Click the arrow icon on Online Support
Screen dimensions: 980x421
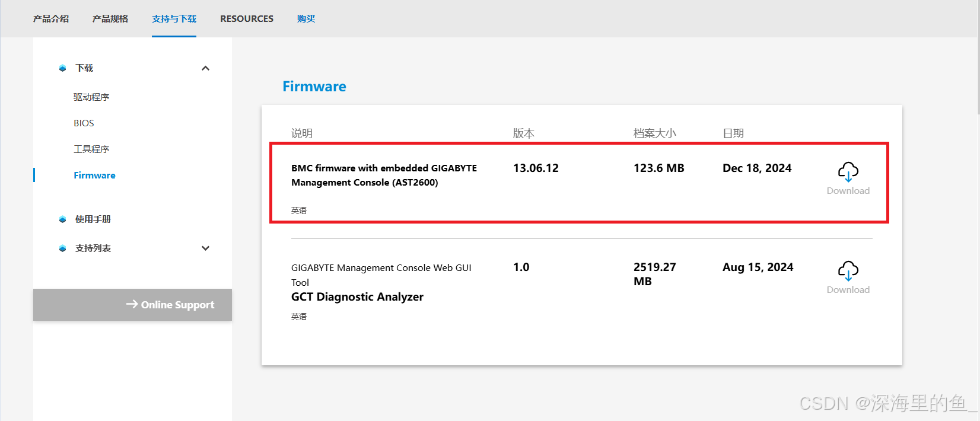(132, 304)
